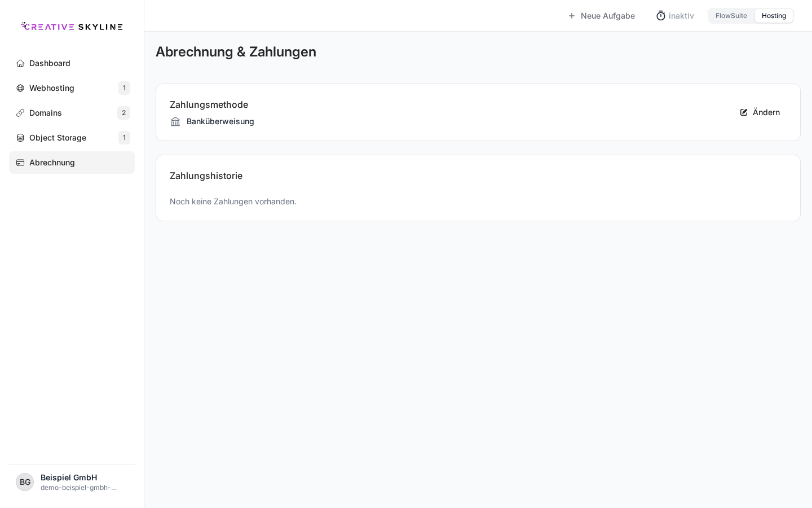Go to Domains in the sidebar
The width and height of the screenshot is (812, 508).
point(72,113)
